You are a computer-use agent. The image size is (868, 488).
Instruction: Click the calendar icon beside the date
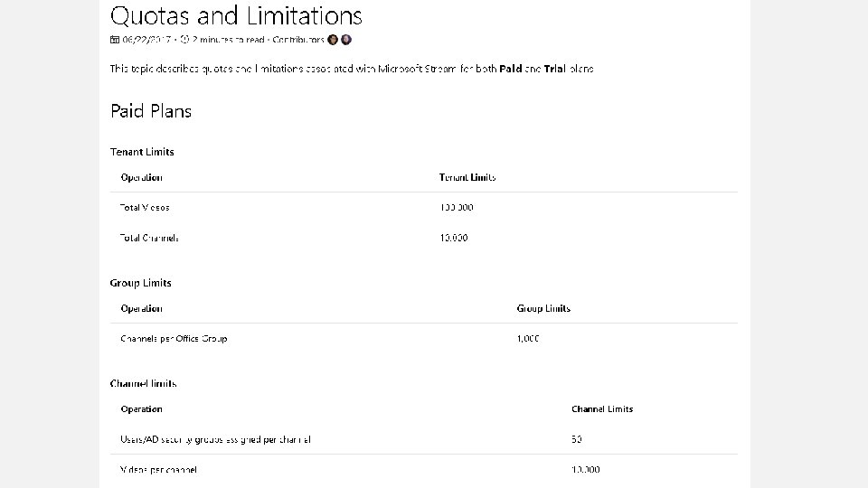[115, 40]
